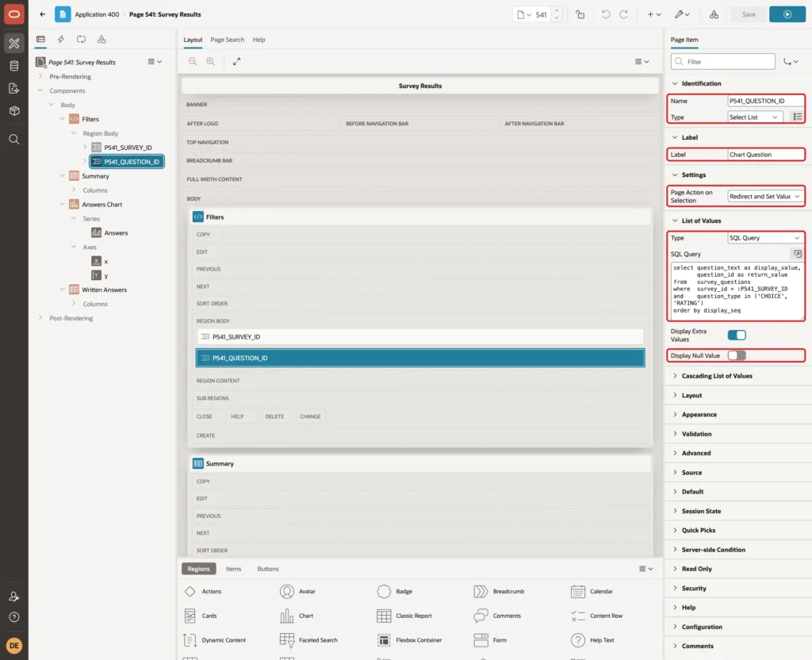
Task: Click the Name field P541_QUESTION_ID
Action: pos(765,101)
